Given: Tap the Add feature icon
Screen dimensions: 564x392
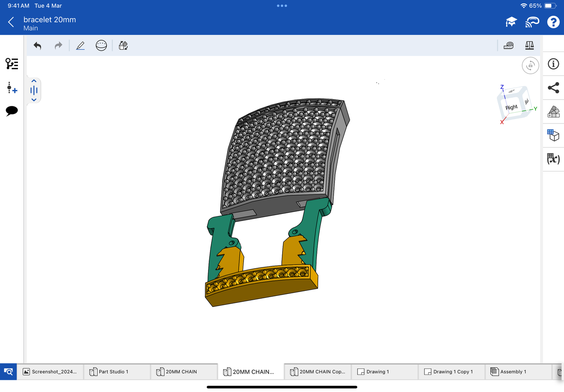Looking at the screenshot, I should [x=12, y=88].
